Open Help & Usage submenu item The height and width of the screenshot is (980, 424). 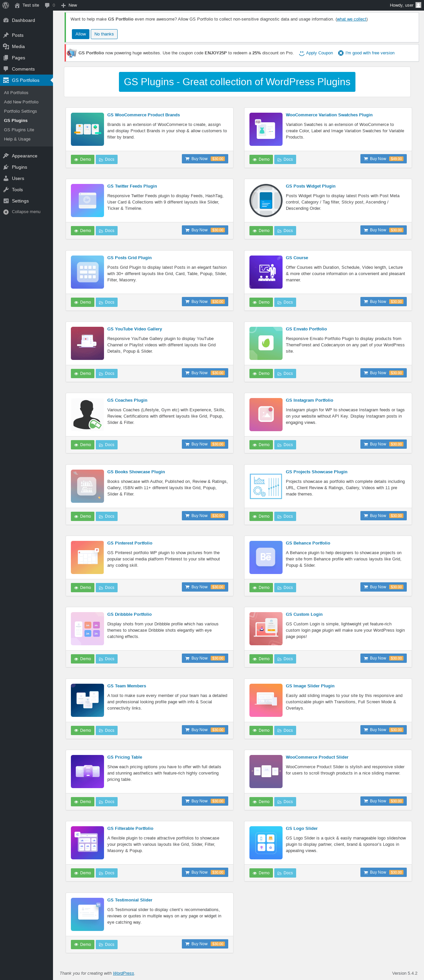[17, 139]
